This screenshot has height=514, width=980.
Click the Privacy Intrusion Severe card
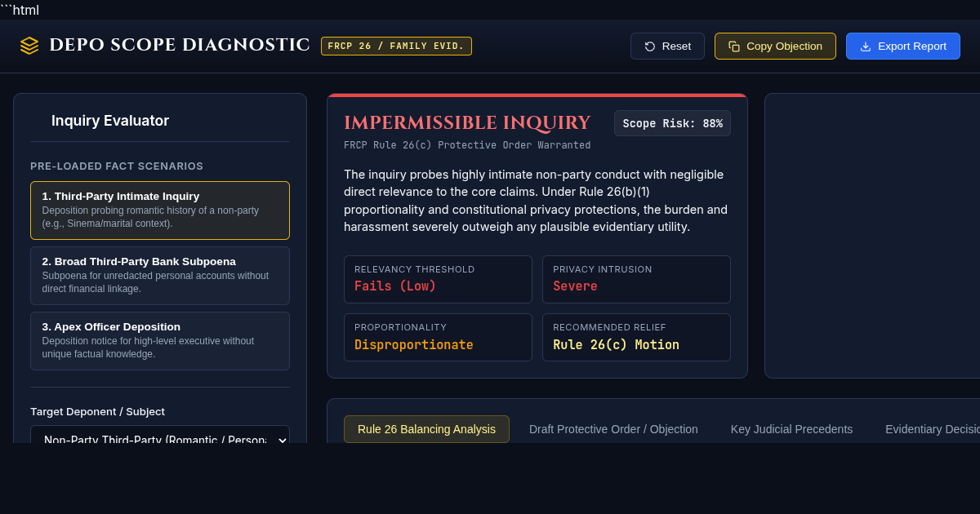click(x=636, y=279)
